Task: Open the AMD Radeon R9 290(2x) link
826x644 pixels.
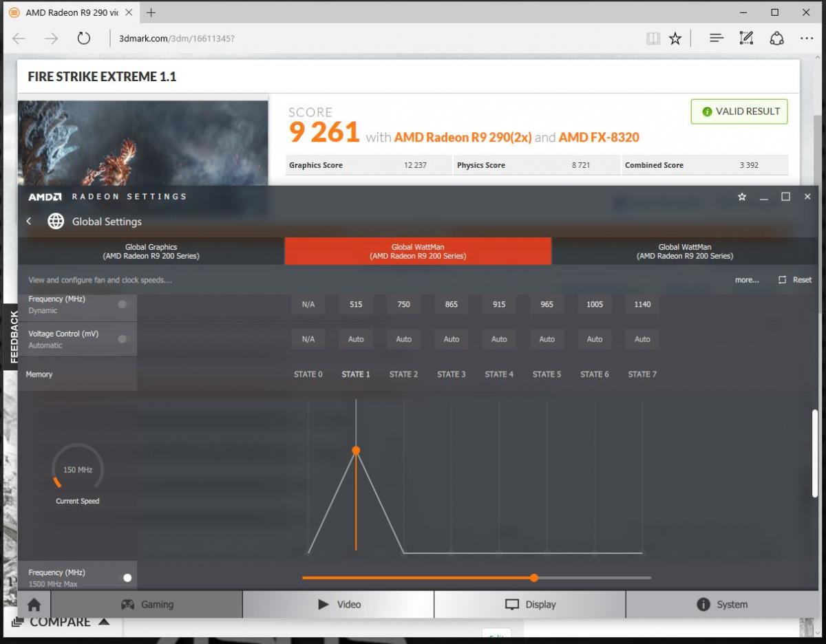Action: (463, 137)
